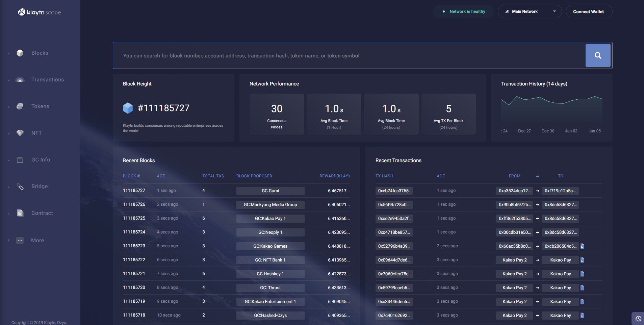Open NFT diamond icon in sidebar
Viewport: 644px width, 325px height.
click(20, 133)
